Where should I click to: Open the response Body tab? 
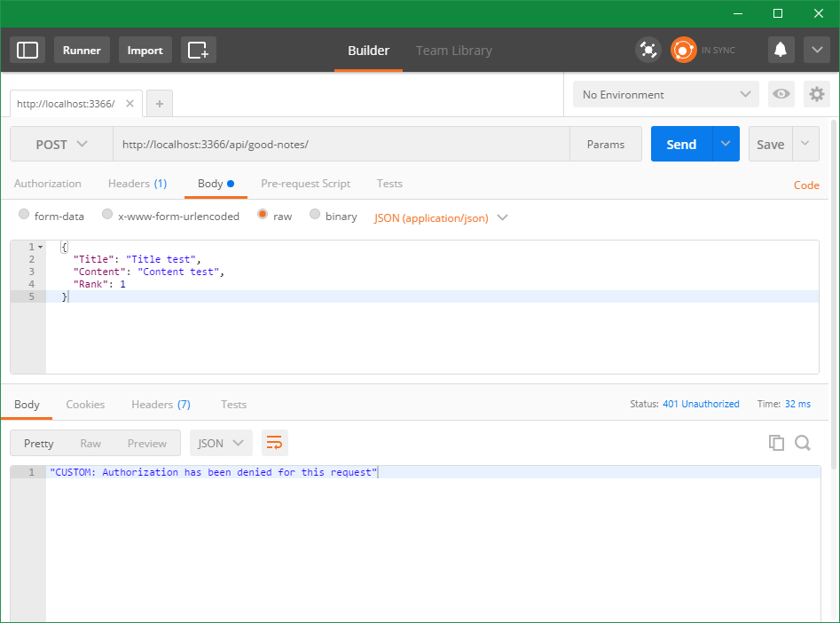(x=27, y=405)
